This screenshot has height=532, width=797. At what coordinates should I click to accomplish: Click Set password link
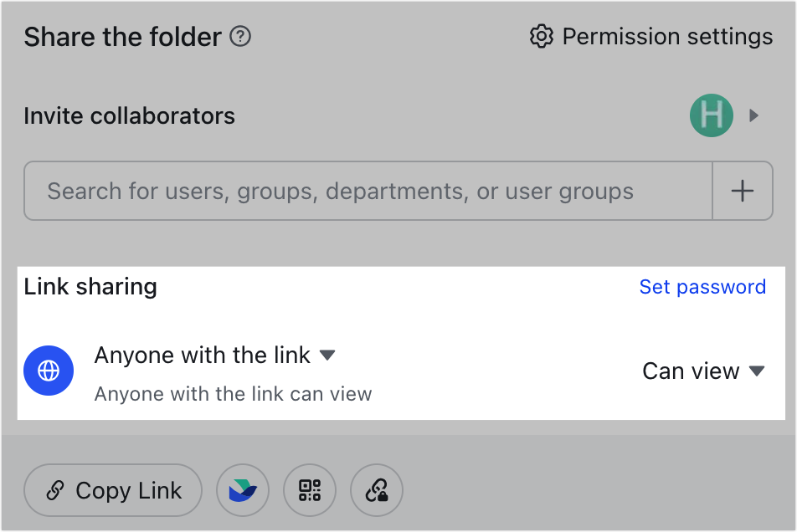click(x=702, y=287)
